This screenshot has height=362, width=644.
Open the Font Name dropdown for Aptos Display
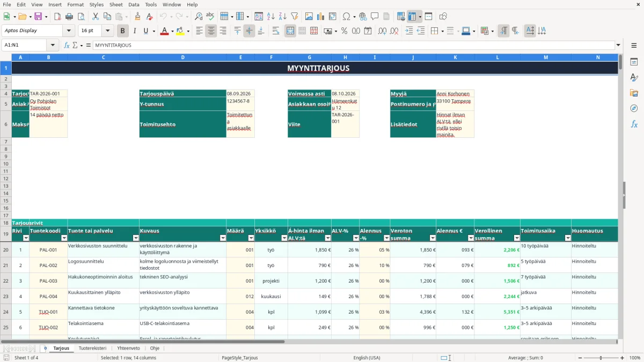click(x=69, y=31)
